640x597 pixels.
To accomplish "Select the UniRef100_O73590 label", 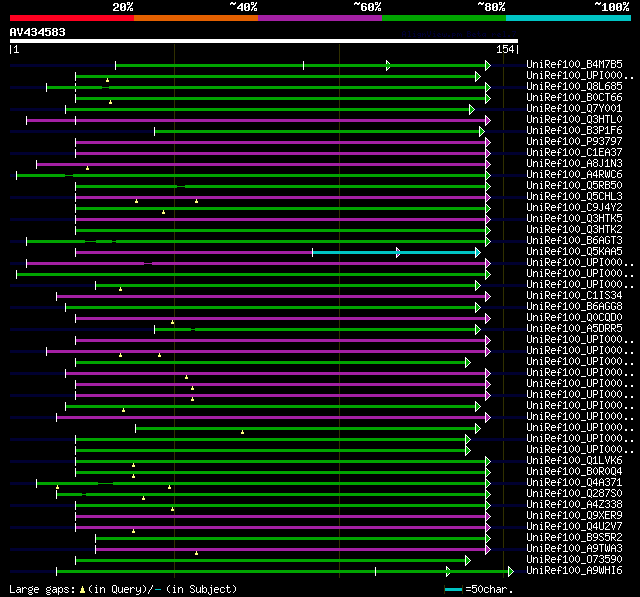I will [574, 560].
